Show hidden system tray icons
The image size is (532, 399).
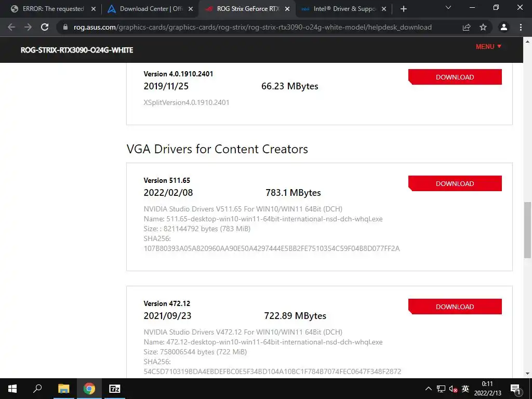click(429, 389)
